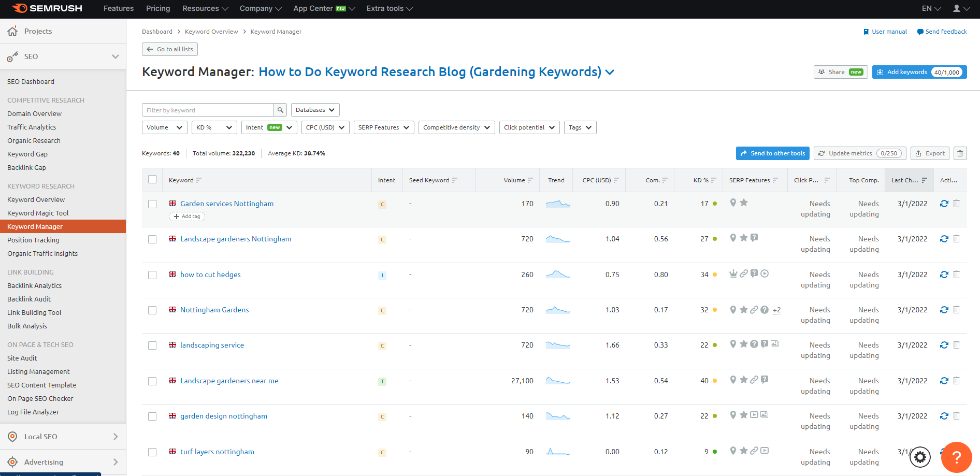
Task: Click the Export icon button above the table
Action: coord(930,153)
